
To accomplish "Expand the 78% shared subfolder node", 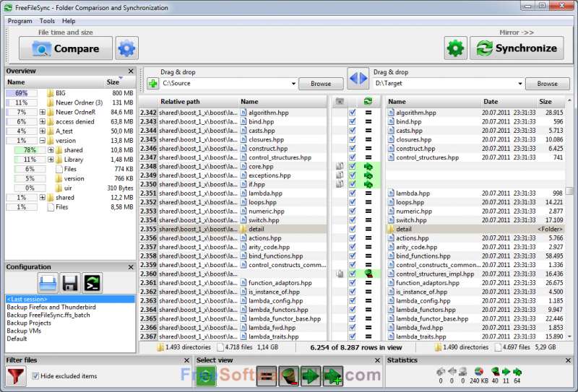I will (x=51, y=150).
